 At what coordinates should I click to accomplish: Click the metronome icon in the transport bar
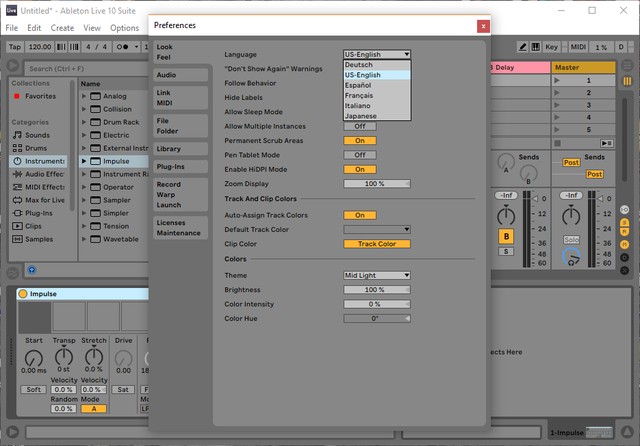[122, 47]
